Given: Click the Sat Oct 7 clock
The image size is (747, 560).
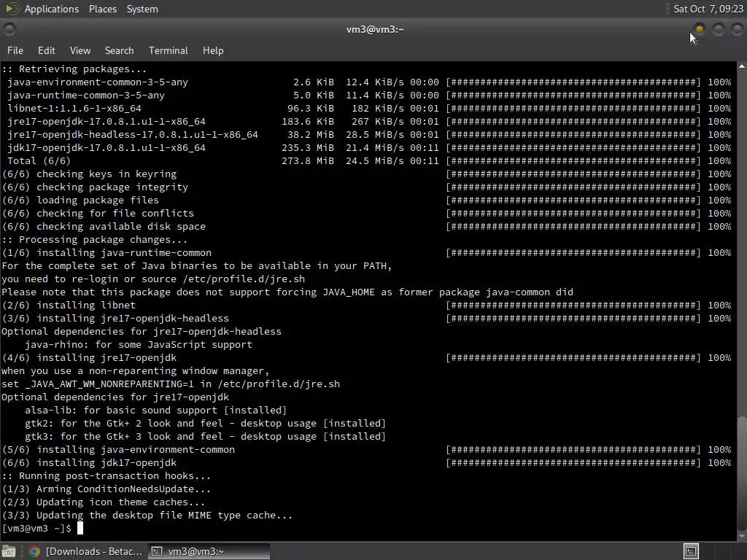Looking at the screenshot, I should click(708, 9).
